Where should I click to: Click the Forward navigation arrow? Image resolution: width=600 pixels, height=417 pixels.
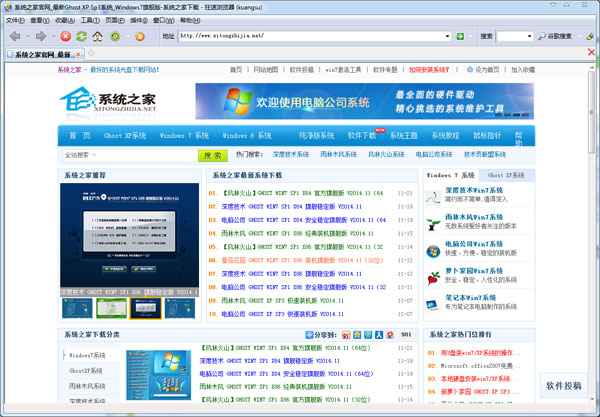coord(41,36)
